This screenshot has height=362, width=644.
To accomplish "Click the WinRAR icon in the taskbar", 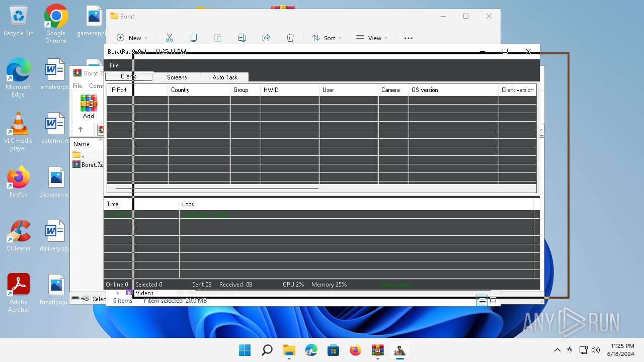I will [378, 350].
